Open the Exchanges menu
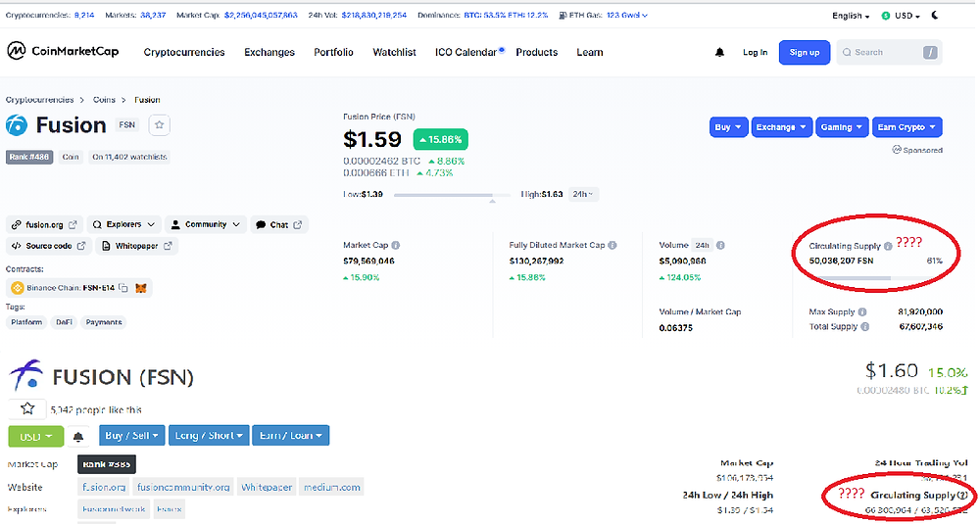 [x=269, y=53]
